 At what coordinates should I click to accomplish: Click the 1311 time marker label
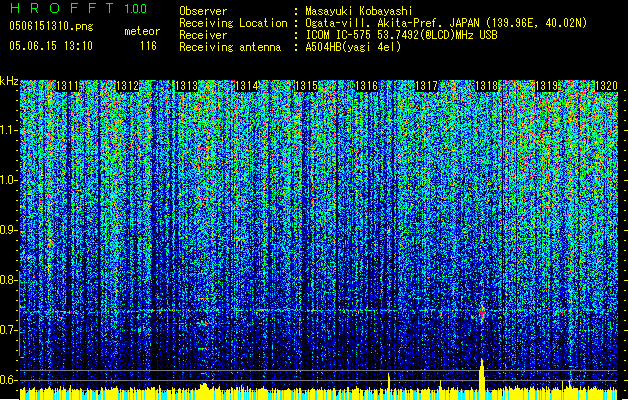point(67,86)
